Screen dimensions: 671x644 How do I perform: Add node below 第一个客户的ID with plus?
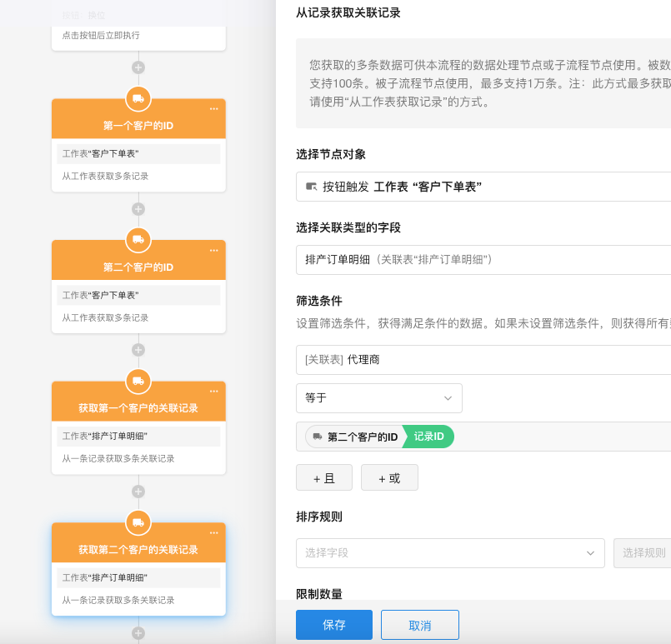[x=138, y=209]
